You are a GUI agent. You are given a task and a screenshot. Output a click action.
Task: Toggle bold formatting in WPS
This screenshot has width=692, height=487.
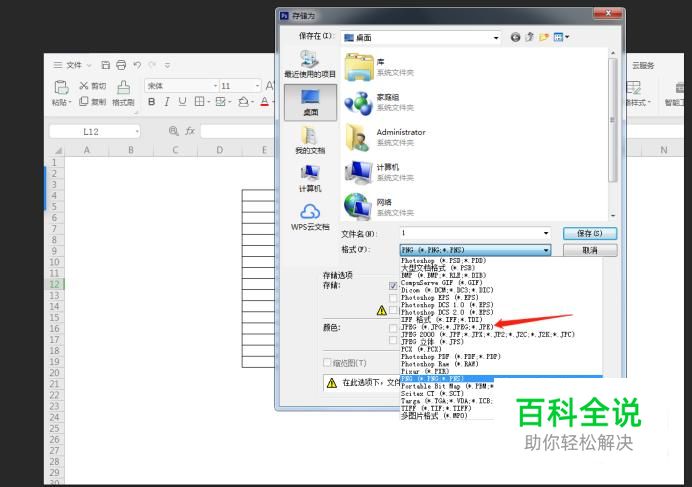151,102
